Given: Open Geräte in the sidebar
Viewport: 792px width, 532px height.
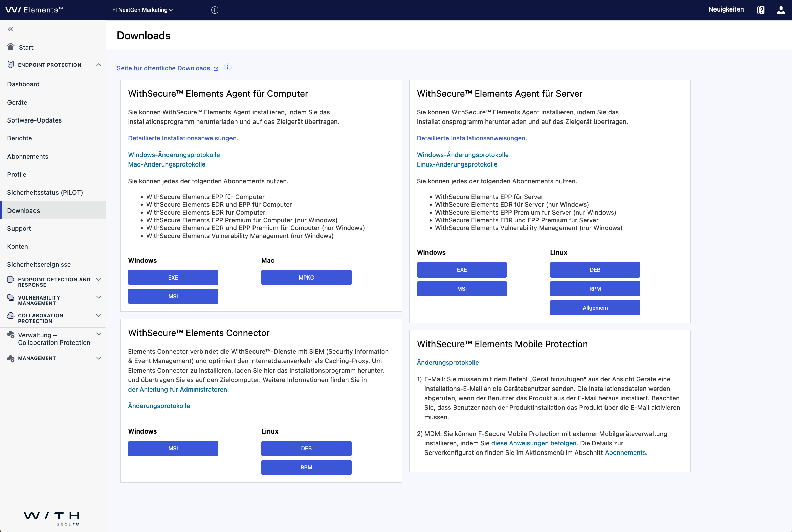Looking at the screenshot, I should [x=17, y=102].
